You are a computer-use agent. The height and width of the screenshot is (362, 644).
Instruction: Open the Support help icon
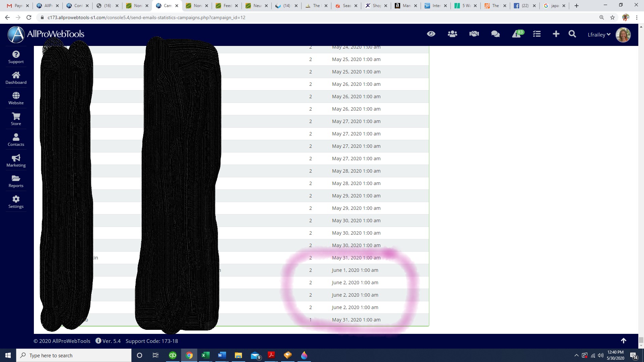click(16, 57)
